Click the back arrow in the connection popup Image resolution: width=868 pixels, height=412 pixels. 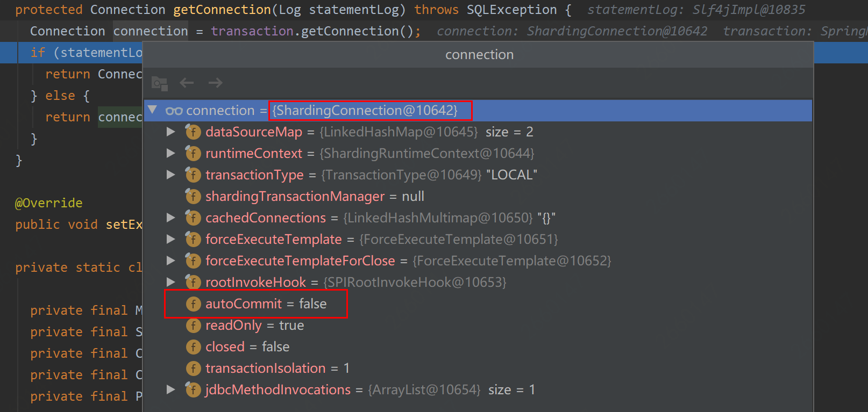tap(187, 83)
